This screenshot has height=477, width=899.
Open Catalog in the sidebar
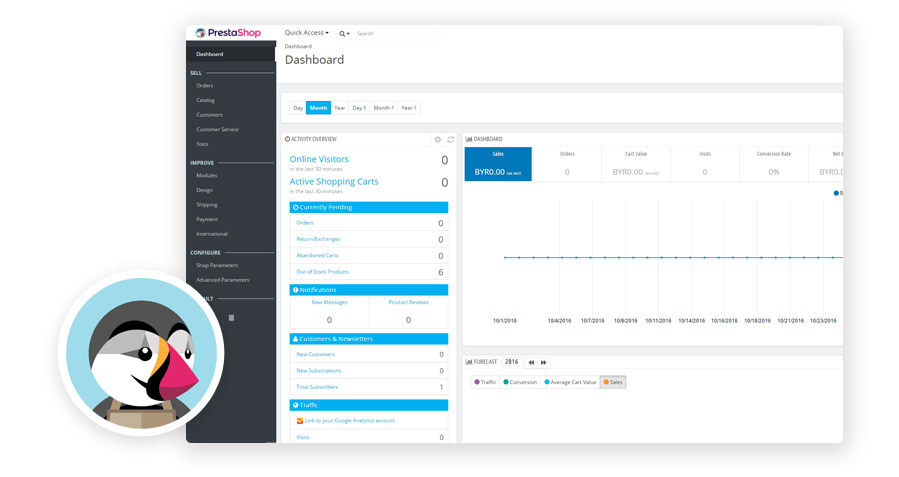point(205,100)
